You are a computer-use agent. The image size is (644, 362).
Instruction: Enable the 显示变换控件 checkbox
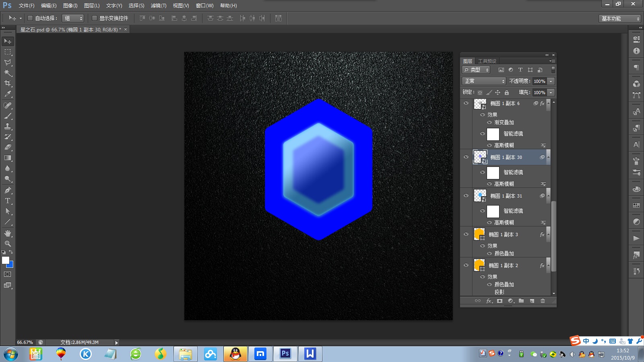tap(95, 18)
